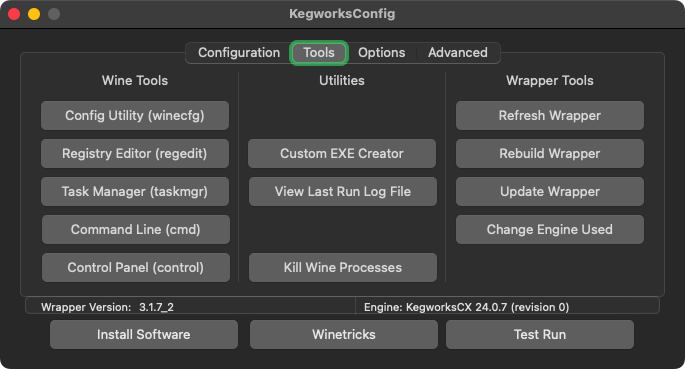Launch Config Utility (winecfg)
The image size is (685, 369).
[135, 116]
